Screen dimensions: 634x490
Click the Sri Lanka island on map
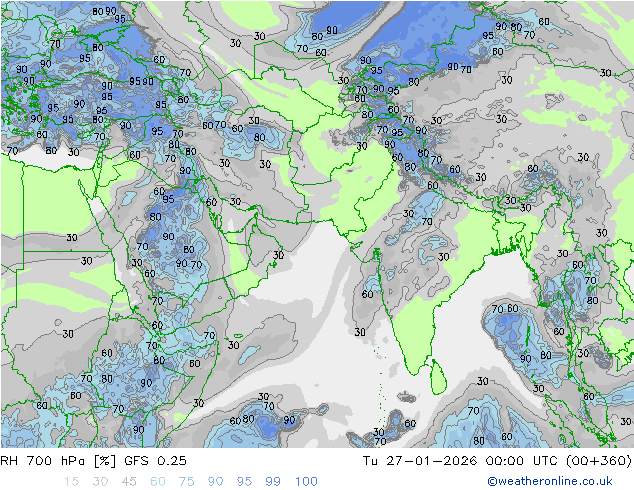[438, 377]
